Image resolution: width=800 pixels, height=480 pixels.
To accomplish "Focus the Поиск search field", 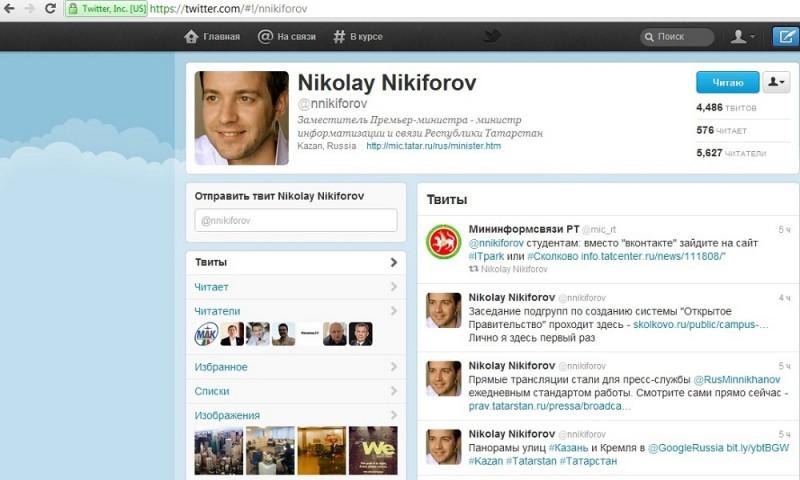I will coord(677,37).
